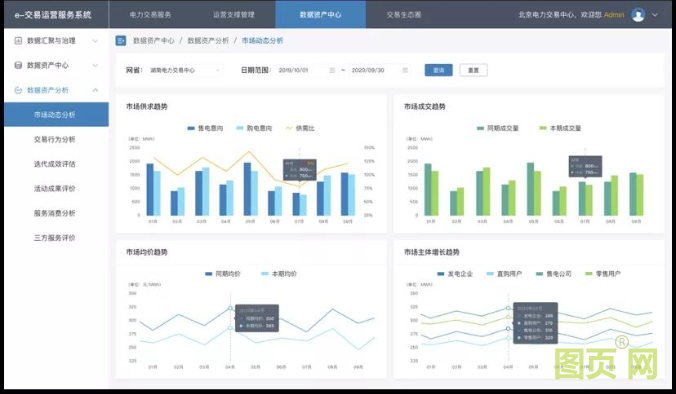Open the start date calendar icon
Screen dimensions: 676x394
[332, 70]
